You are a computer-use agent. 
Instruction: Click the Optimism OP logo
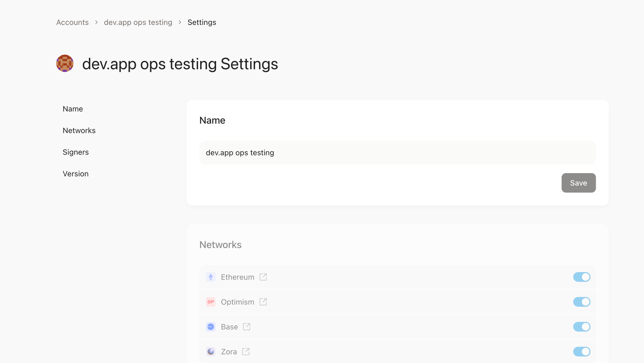[211, 302]
